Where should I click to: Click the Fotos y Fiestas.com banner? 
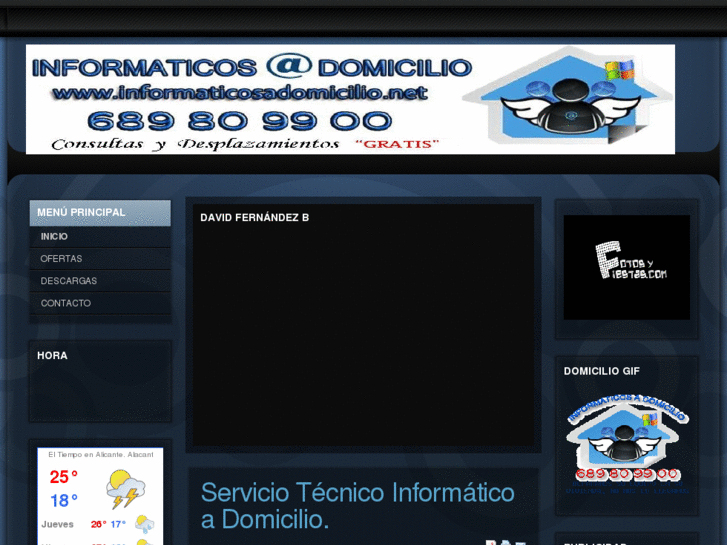click(x=627, y=267)
